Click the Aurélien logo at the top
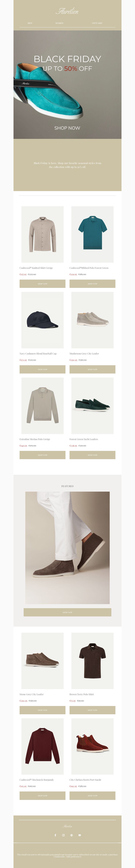The width and height of the screenshot is (135, 868). pyautogui.click(x=67, y=11)
